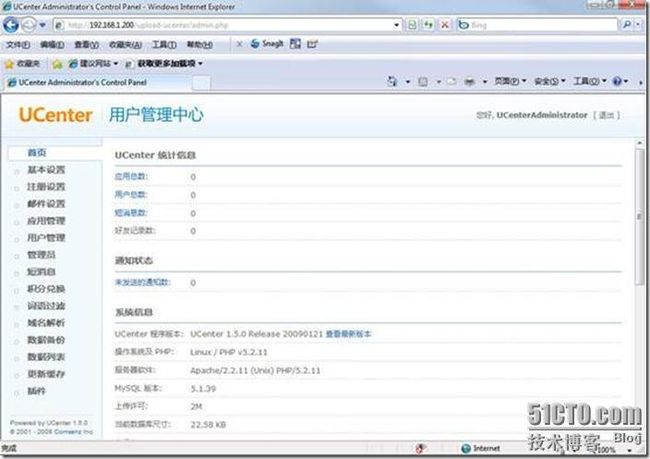Click the 短消息数 statistics link

click(x=131, y=213)
